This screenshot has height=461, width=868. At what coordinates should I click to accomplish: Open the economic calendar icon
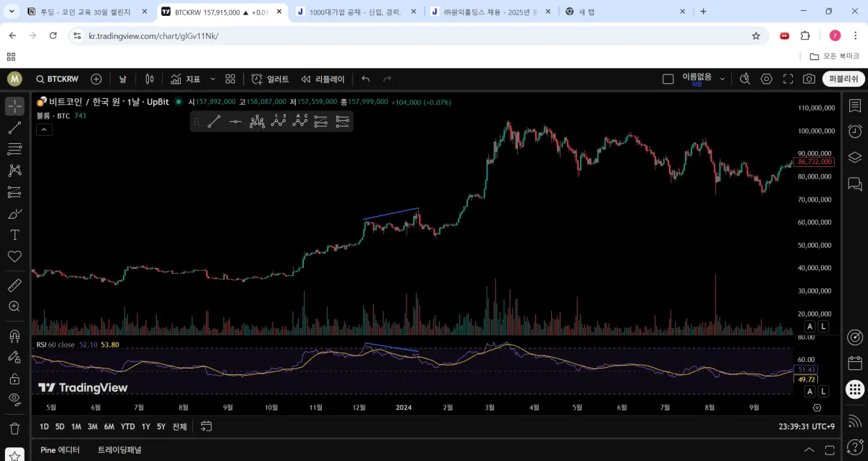pos(855,363)
